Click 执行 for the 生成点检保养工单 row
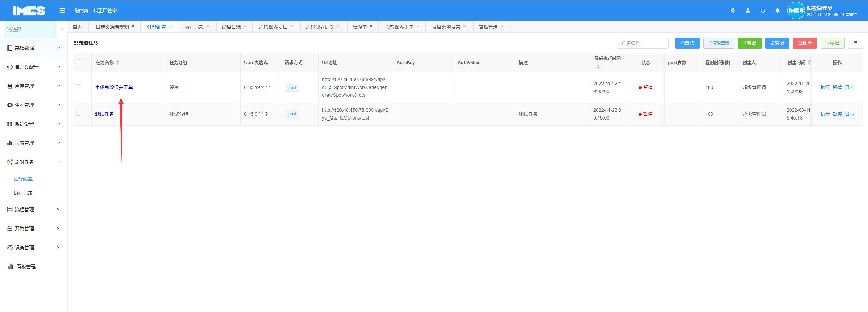Screen dimensions: 868x312 [x=825, y=88]
